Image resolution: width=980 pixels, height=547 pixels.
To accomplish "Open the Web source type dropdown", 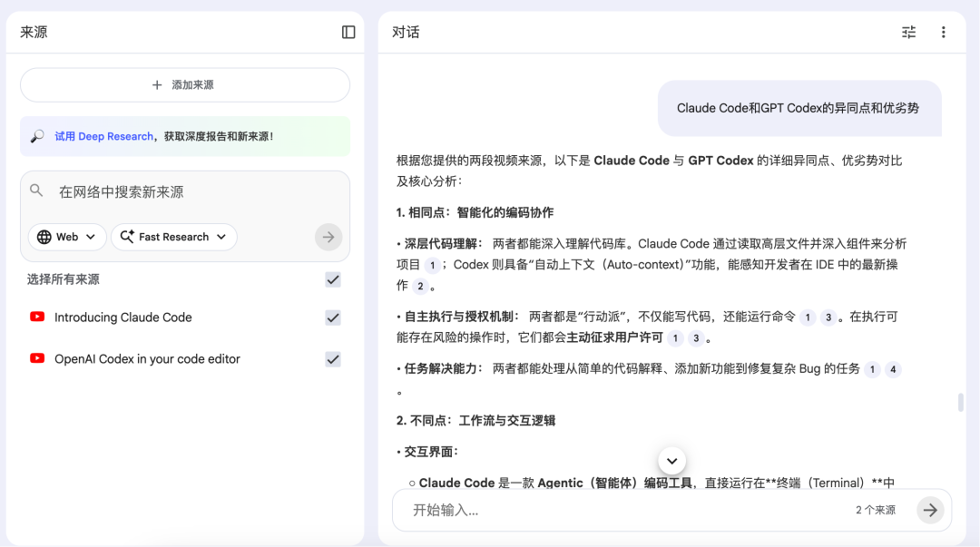I will pos(66,237).
